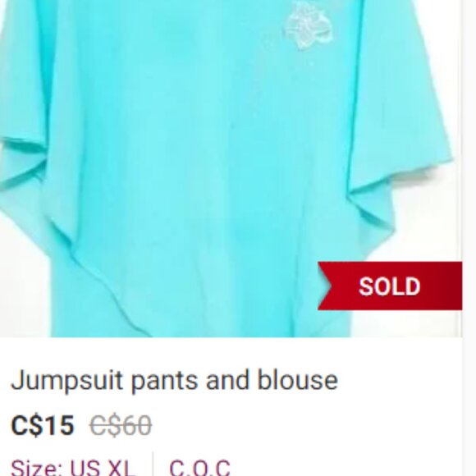This screenshot has height=476, width=476.
Task: Click the C$15 sale price
Action: [43, 425]
